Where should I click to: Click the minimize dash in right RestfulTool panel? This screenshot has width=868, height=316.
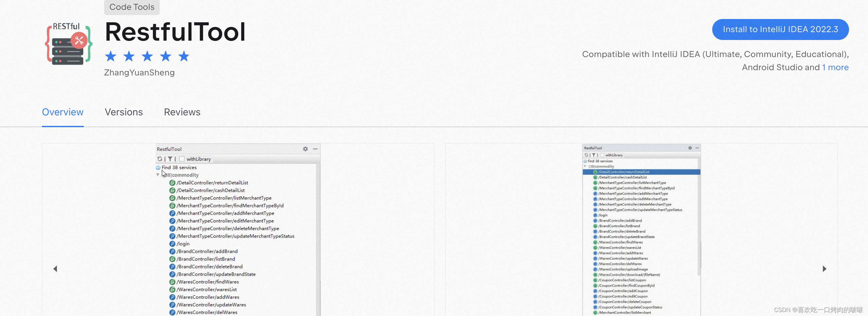click(x=697, y=148)
